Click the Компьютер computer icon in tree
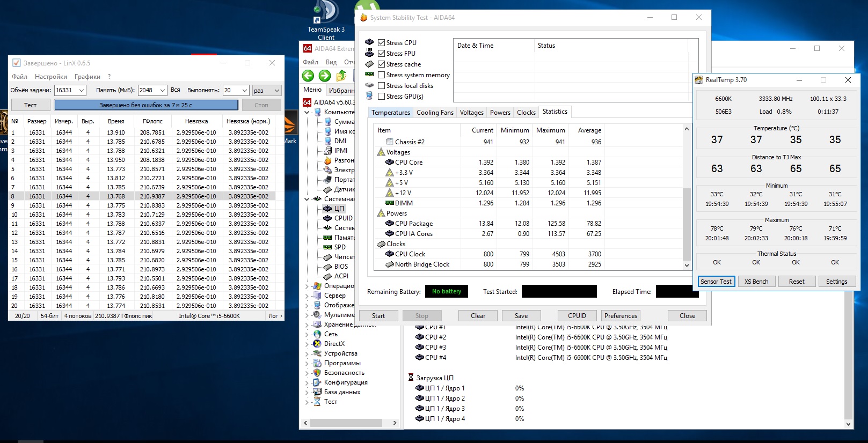The image size is (868, 443). point(317,112)
